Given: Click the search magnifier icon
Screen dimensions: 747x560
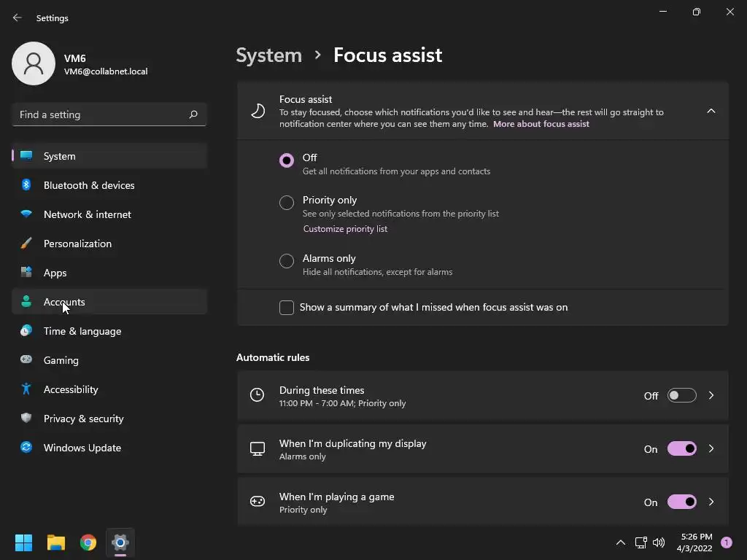Looking at the screenshot, I should 193,114.
